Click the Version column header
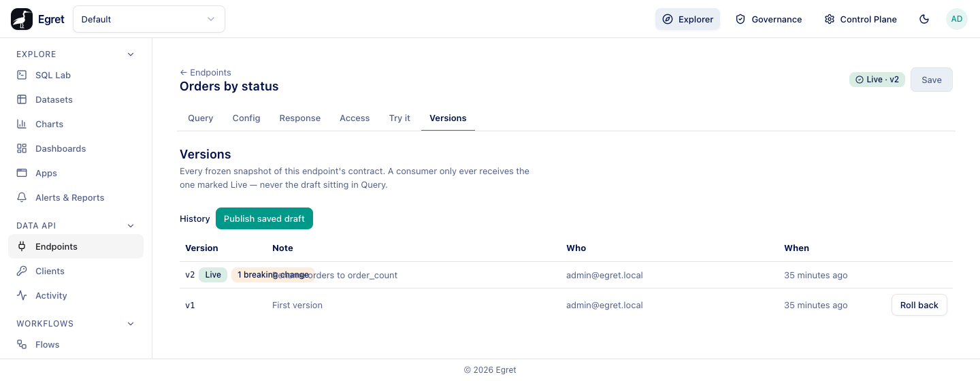980x381 pixels. tap(201, 248)
